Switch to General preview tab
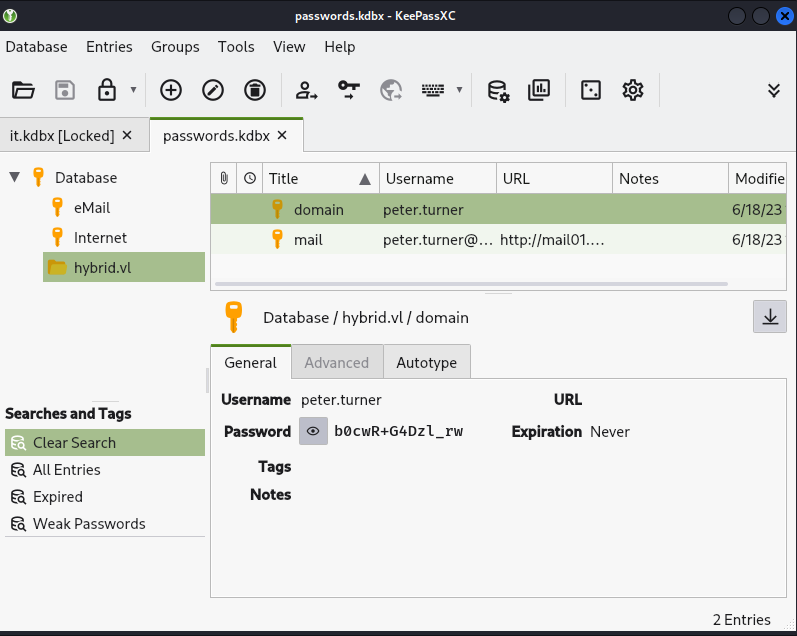797x636 pixels. 251,362
